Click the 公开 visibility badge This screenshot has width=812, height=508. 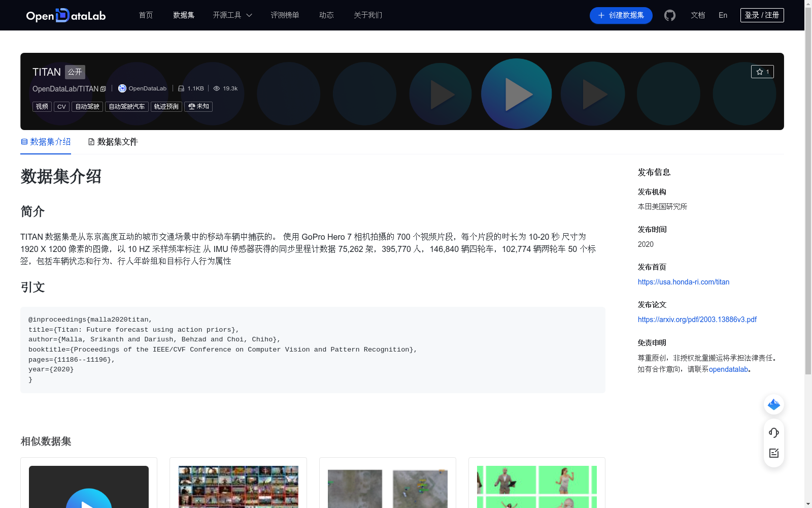coord(75,72)
